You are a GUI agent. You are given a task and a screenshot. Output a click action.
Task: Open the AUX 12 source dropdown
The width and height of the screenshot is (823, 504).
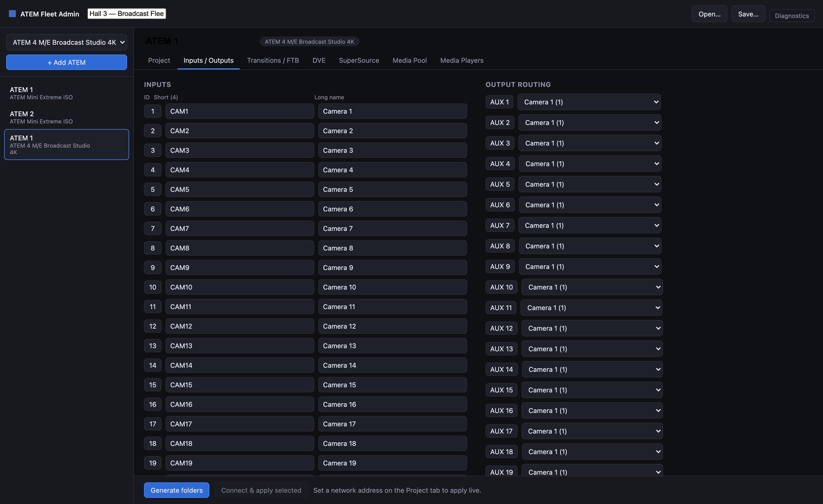click(592, 328)
